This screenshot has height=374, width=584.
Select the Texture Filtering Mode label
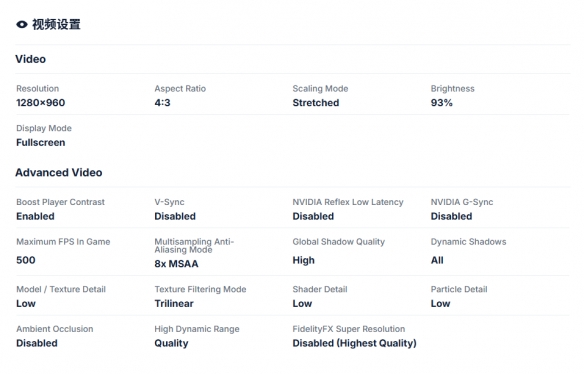(x=200, y=289)
